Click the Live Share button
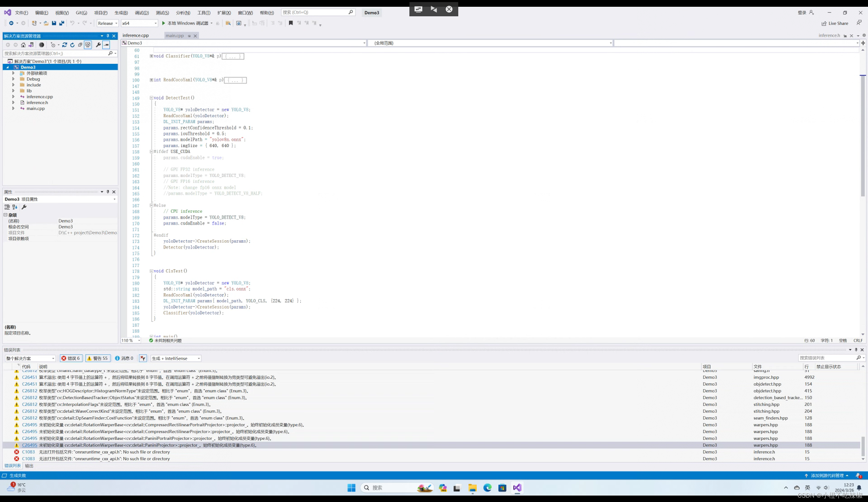This screenshot has height=502, width=868. click(x=834, y=23)
